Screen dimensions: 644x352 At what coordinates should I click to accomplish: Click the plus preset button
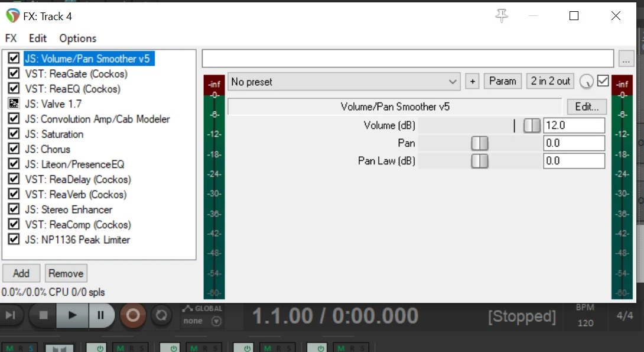point(472,82)
